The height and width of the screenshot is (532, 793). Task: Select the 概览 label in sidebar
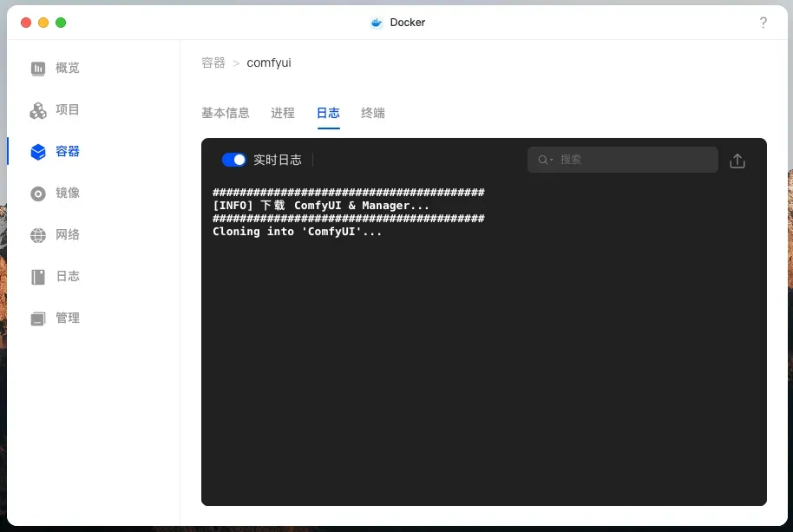[68, 69]
